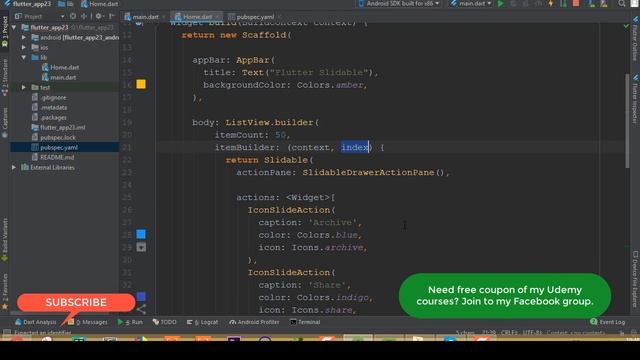Click the selected index parameter in code
Viewport: 640px width, 360px height.
tap(355, 147)
